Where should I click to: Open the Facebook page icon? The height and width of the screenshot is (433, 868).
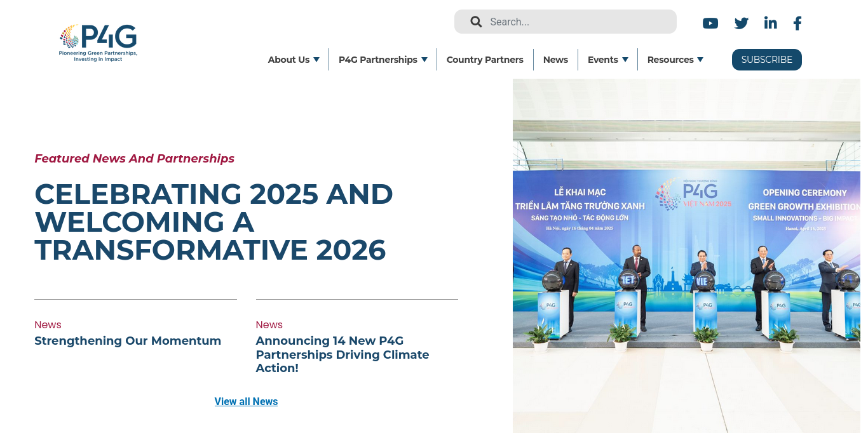tap(797, 23)
